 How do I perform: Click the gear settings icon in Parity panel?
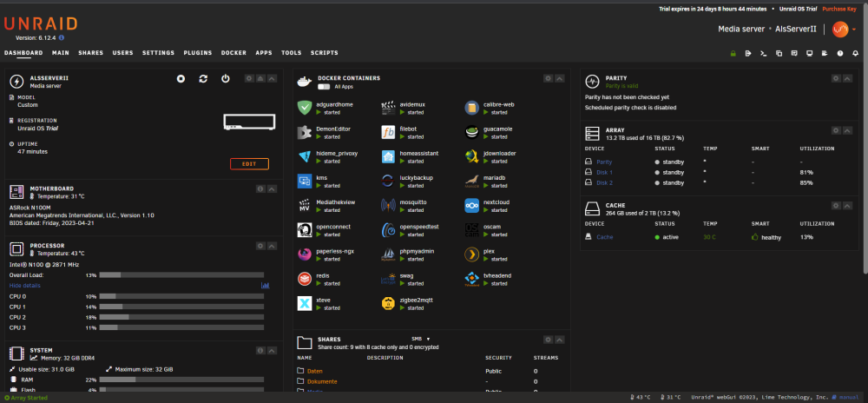[836, 79]
